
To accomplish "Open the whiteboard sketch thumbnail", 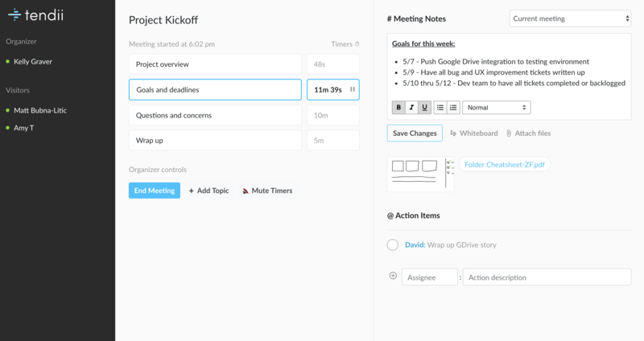I will tap(420, 174).
